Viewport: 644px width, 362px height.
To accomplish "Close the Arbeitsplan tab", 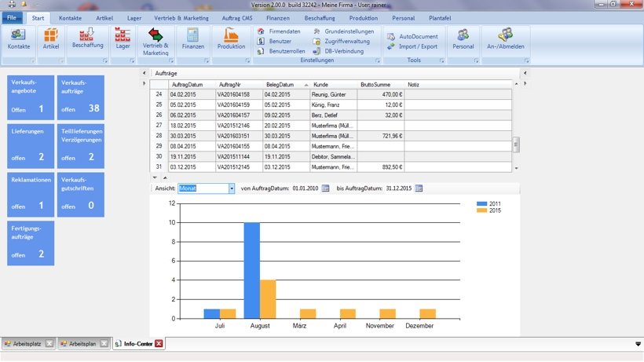I will (x=104, y=343).
